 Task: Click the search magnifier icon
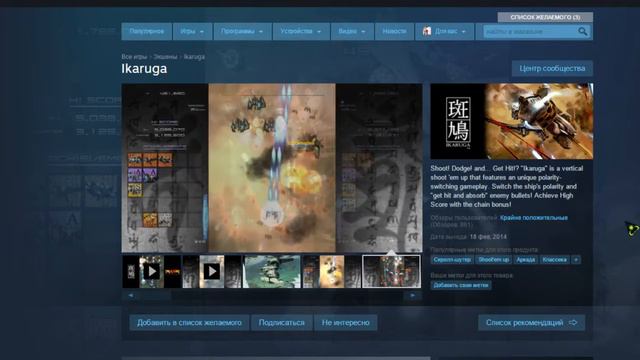click(582, 31)
